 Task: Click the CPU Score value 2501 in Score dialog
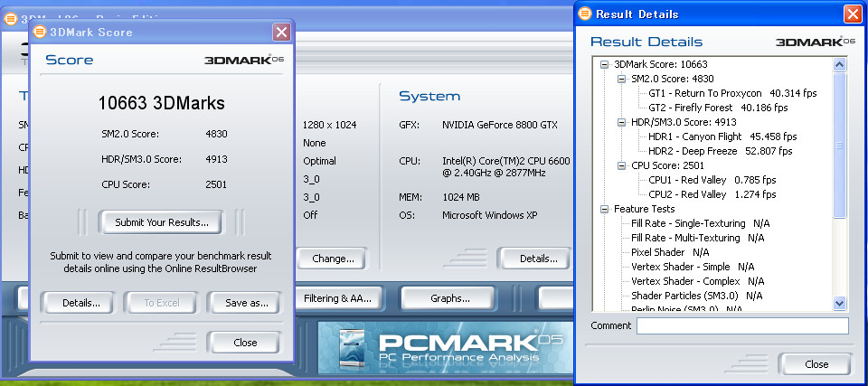pyautogui.click(x=216, y=184)
